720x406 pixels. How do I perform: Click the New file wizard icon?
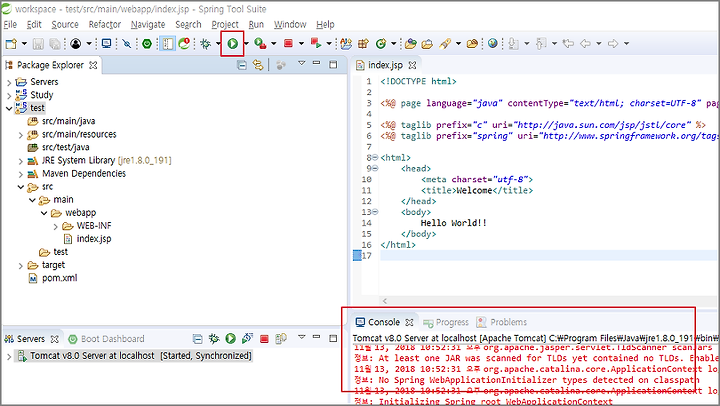[x=11, y=44]
